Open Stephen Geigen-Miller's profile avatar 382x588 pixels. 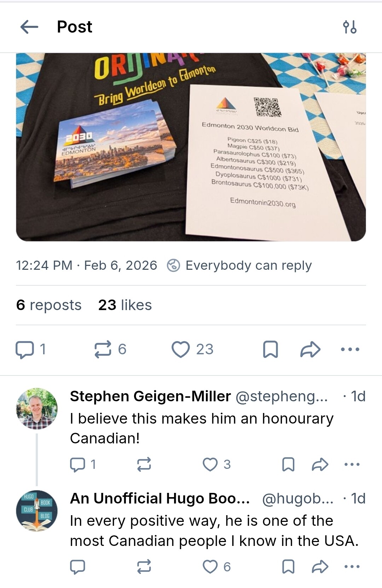pyautogui.click(x=37, y=408)
